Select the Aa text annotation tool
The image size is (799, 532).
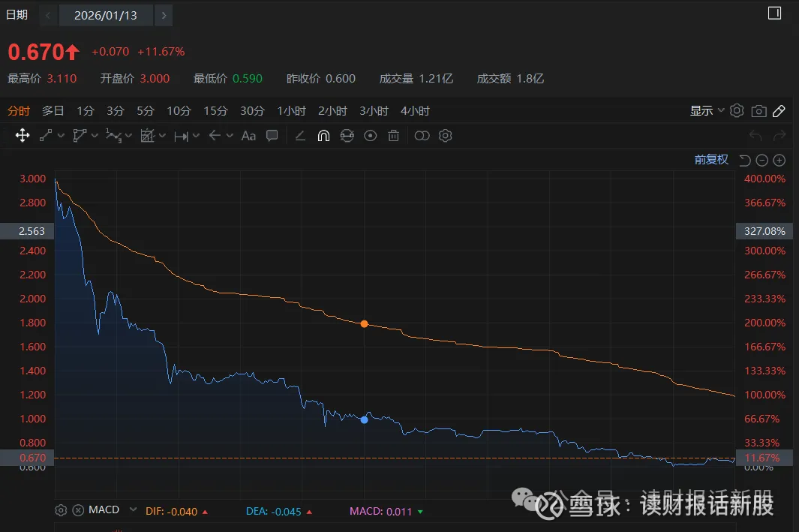pos(248,136)
